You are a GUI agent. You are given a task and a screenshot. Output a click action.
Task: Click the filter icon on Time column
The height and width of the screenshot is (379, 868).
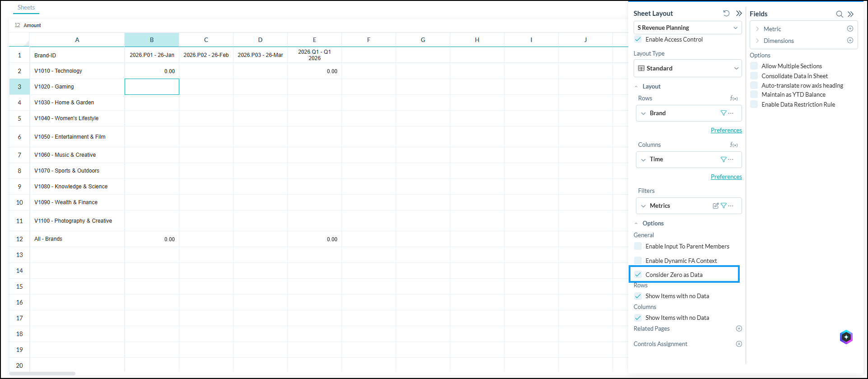723,159
